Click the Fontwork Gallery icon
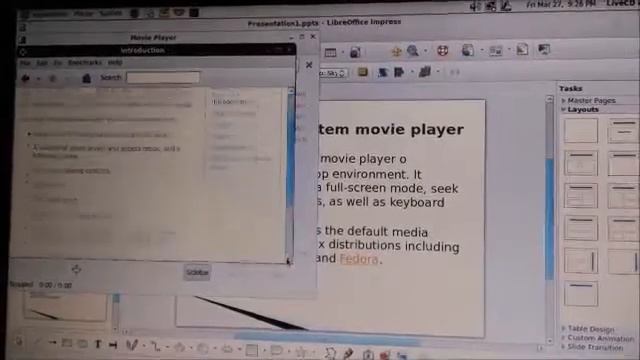640x360 pixels. pyautogui.click(x=368, y=354)
